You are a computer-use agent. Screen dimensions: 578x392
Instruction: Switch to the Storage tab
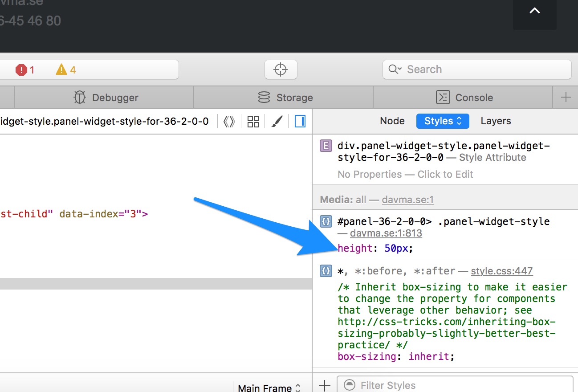(x=285, y=98)
